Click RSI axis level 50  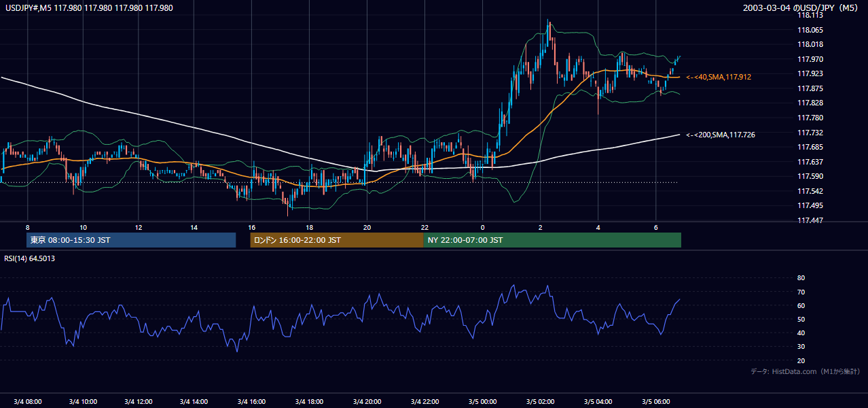pyautogui.click(x=801, y=319)
